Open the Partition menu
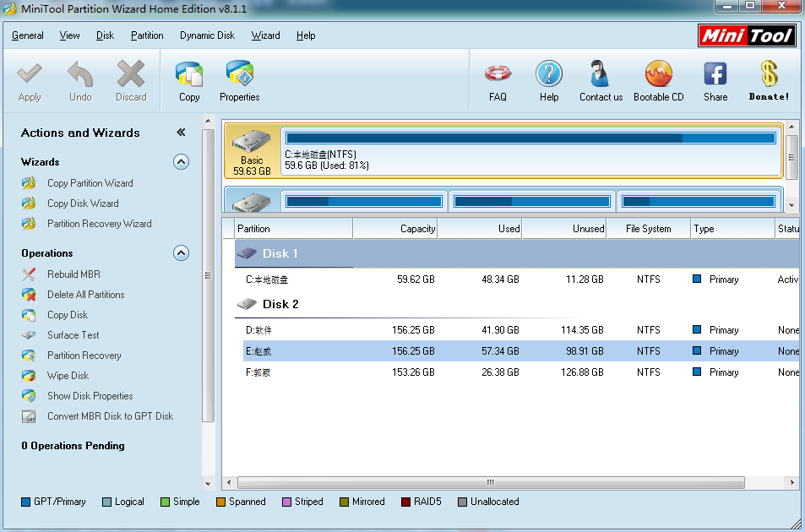Screen dimensions: 805x532 point(147,35)
